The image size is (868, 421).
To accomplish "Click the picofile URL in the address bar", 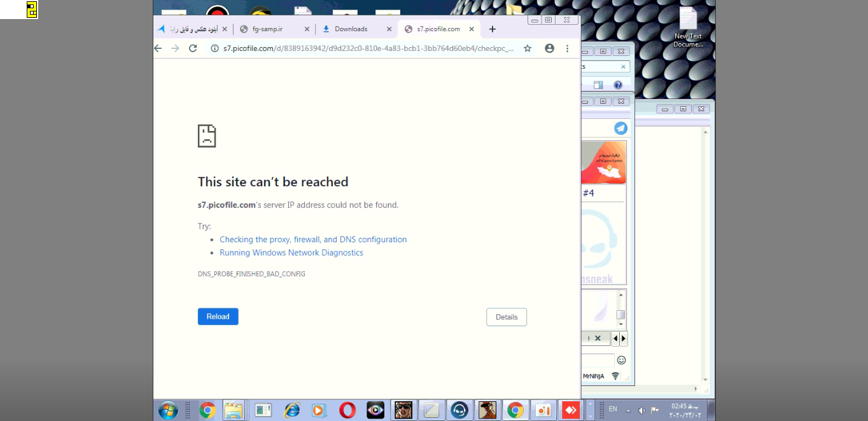I will point(368,48).
